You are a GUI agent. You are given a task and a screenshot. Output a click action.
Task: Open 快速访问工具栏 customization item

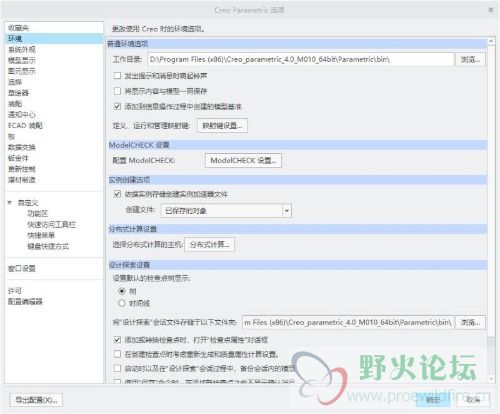(x=51, y=224)
